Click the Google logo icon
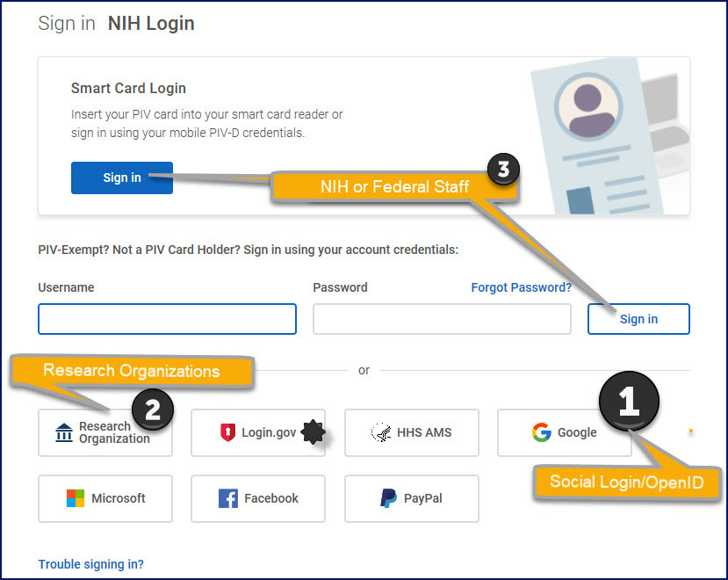This screenshot has width=728, height=580. click(541, 432)
